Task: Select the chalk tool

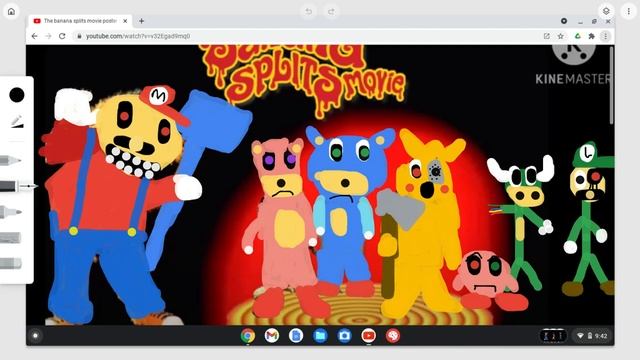Action: tap(11, 238)
